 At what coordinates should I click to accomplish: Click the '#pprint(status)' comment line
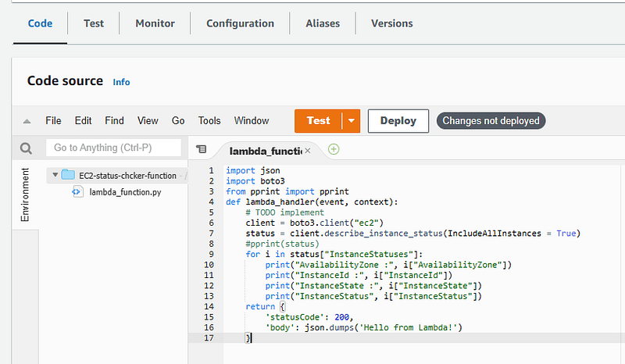coord(282,244)
